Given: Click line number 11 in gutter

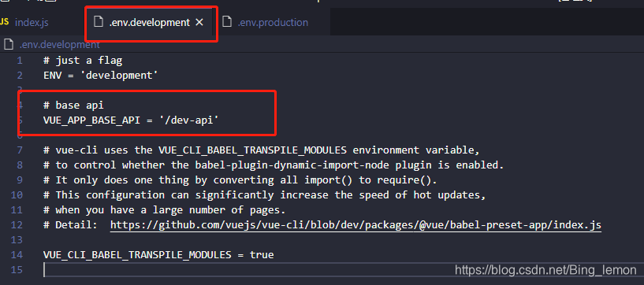Looking at the screenshot, I should click(x=17, y=210).
